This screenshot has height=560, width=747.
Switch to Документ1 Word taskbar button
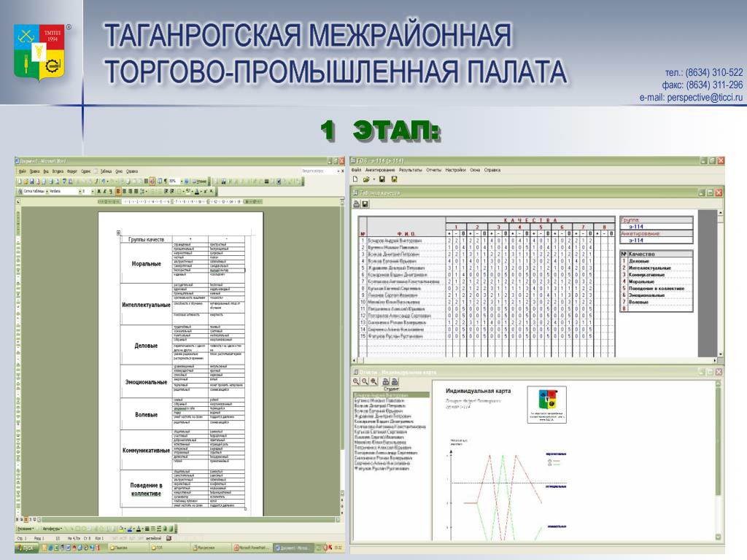[294, 548]
